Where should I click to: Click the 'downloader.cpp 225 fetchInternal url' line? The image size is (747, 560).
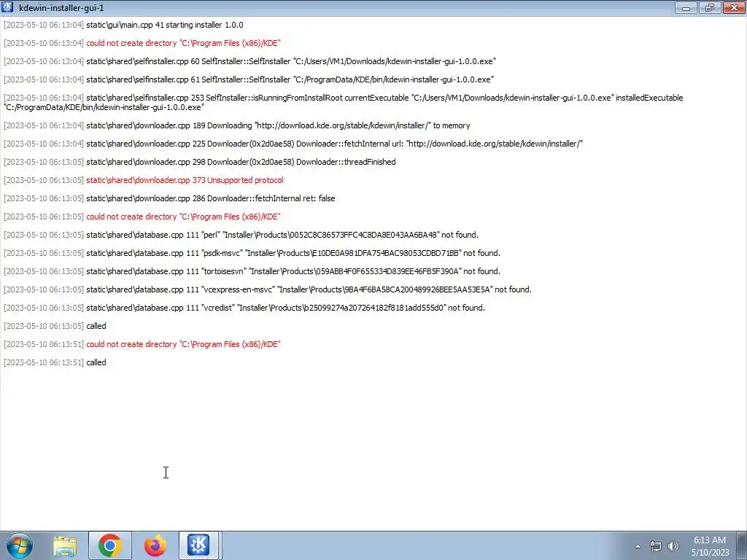click(x=293, y=144)
